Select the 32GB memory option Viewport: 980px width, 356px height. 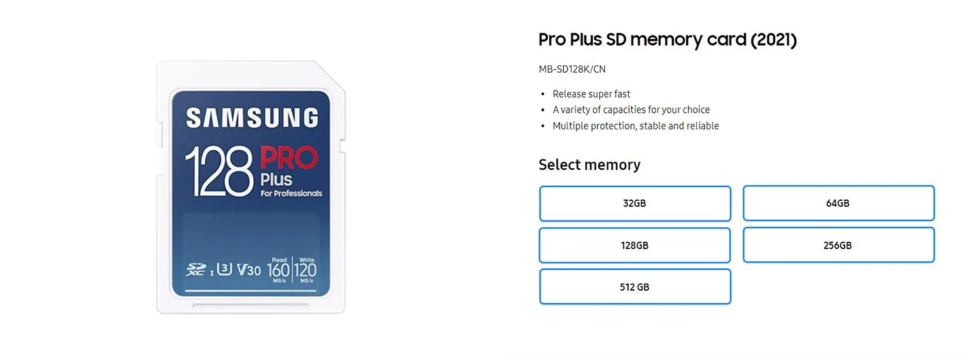point(634,204)
